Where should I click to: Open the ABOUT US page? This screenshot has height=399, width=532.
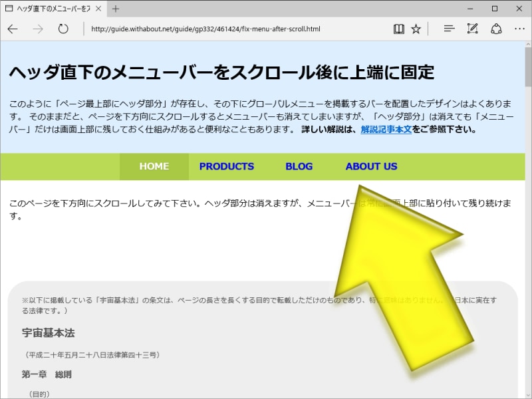pyautogui.click(x=370, y=166)
